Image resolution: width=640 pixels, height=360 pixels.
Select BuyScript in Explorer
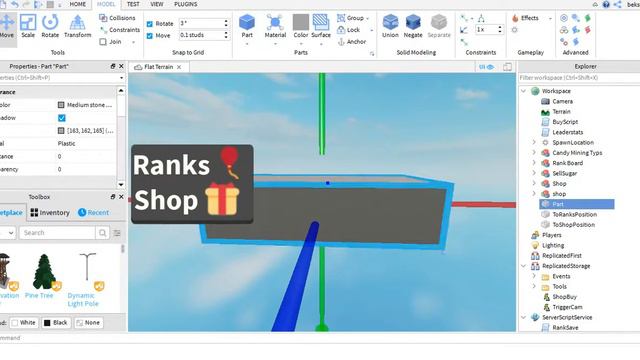pos(565,122)
